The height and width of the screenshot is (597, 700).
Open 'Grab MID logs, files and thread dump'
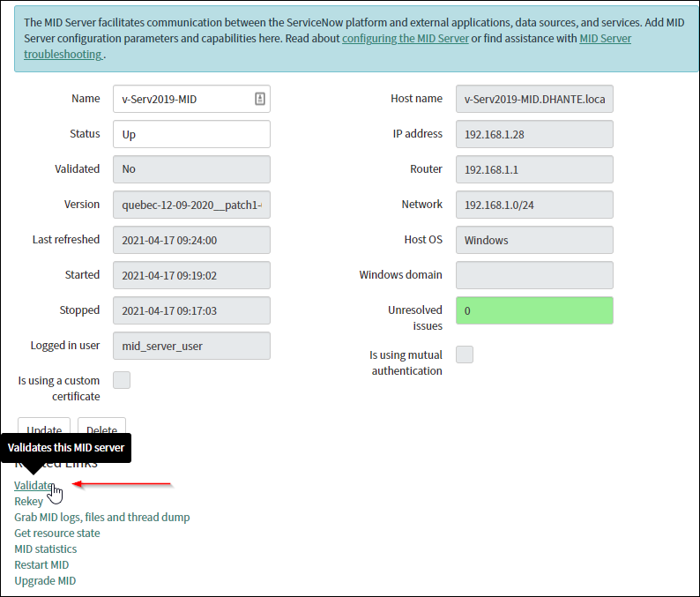tap(101, 517)
